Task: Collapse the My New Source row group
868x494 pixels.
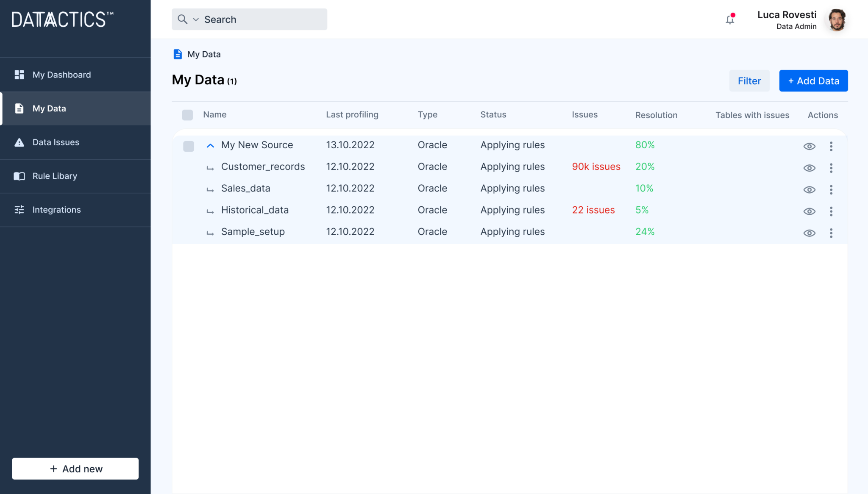Action: pyautogui.click(x=210, y=145)
